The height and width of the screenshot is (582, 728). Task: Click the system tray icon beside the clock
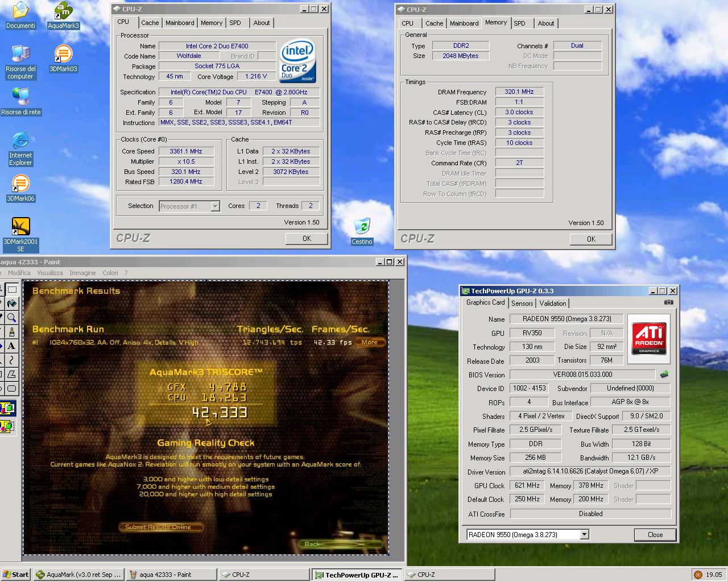pos(698,575)
